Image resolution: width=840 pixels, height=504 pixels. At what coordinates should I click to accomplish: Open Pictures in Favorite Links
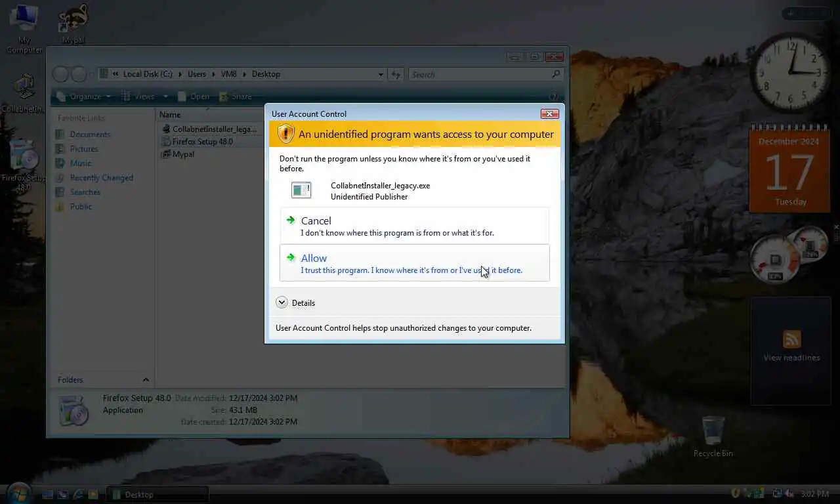coord(77,148)
